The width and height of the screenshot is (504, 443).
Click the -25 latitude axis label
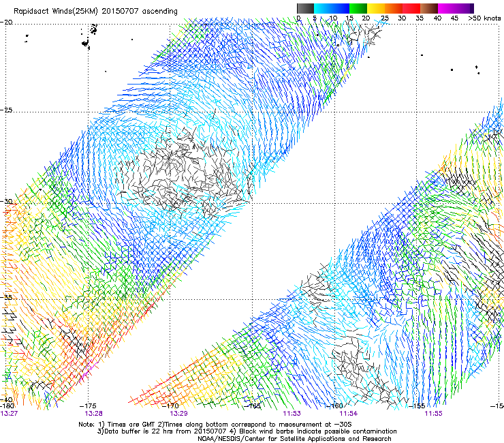pos(6,110)
